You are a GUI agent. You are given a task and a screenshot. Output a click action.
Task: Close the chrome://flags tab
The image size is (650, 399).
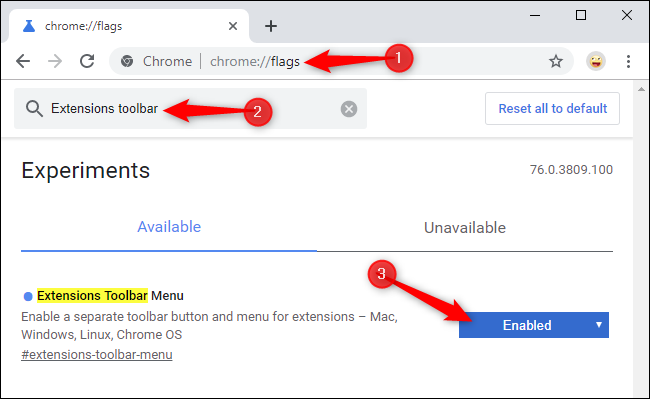(233, 26)
